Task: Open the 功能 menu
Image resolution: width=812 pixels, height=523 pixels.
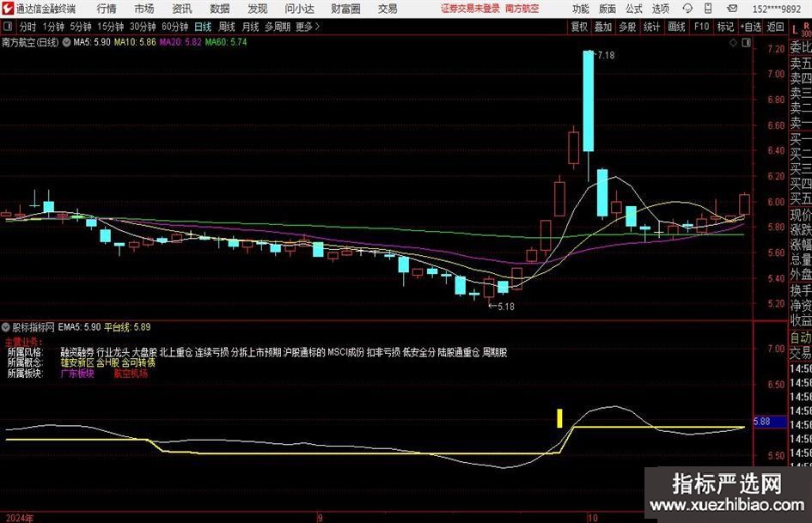Action: pos(581,9)
